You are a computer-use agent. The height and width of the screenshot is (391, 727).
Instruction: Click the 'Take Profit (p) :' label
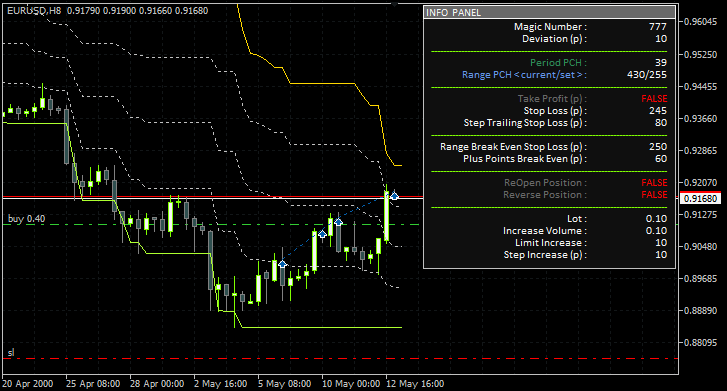pos(552,99)
